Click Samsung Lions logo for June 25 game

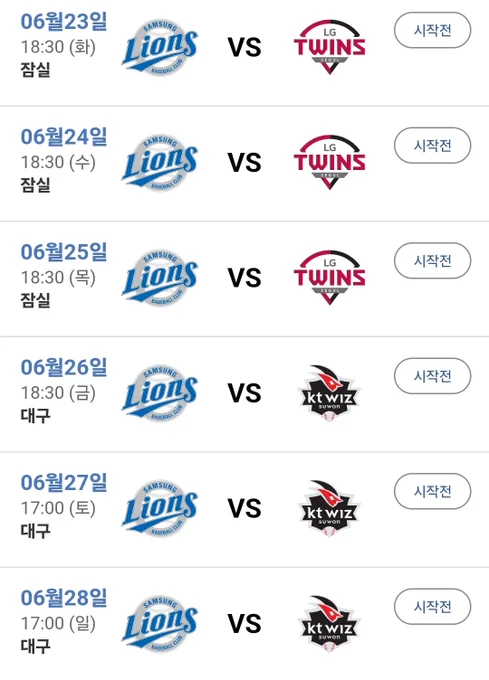tap(160, 278)
